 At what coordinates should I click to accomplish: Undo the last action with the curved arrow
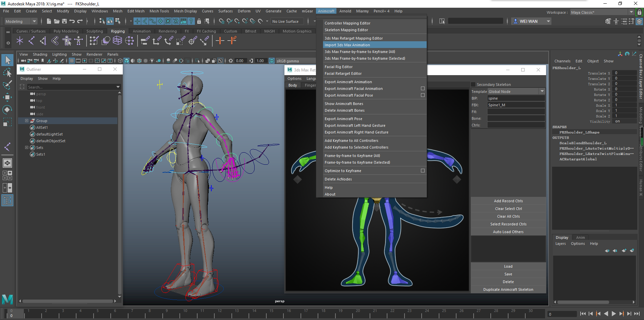[72, 21]
